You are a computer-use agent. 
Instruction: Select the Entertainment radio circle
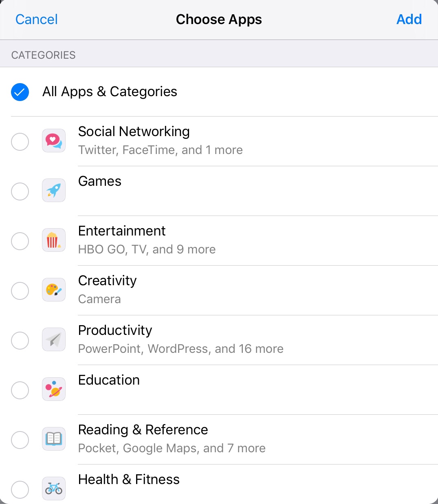click(20, 241)
